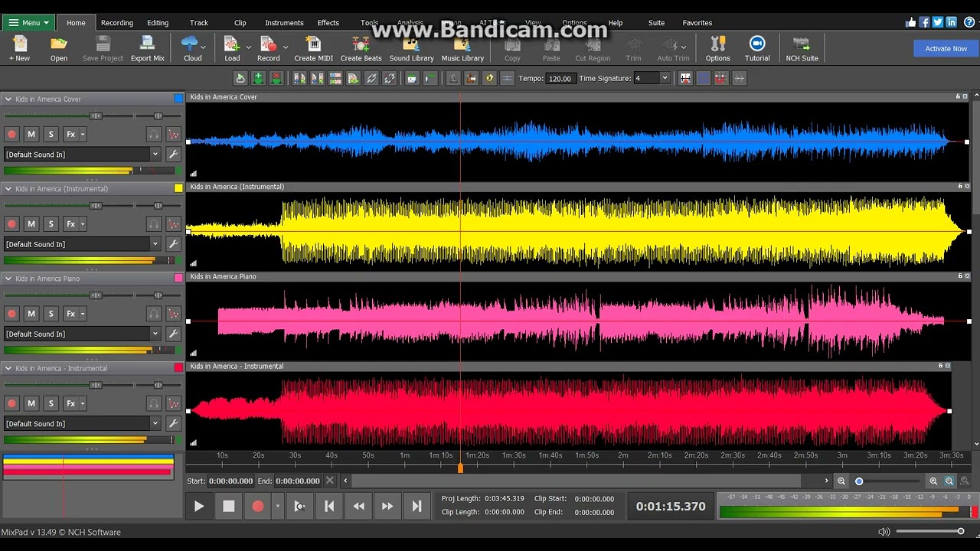Open NCH Suite
This screenshot has height=551, width=980.
(x=802, y=48)
